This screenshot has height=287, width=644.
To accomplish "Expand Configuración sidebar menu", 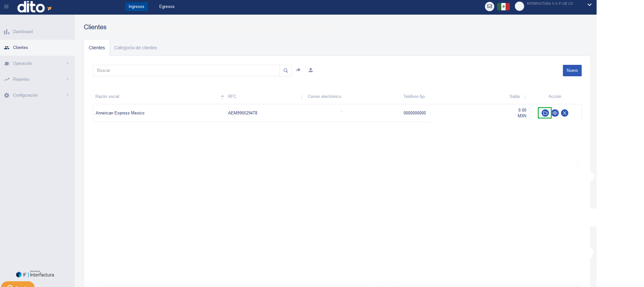I will click(x=37, y=95).
